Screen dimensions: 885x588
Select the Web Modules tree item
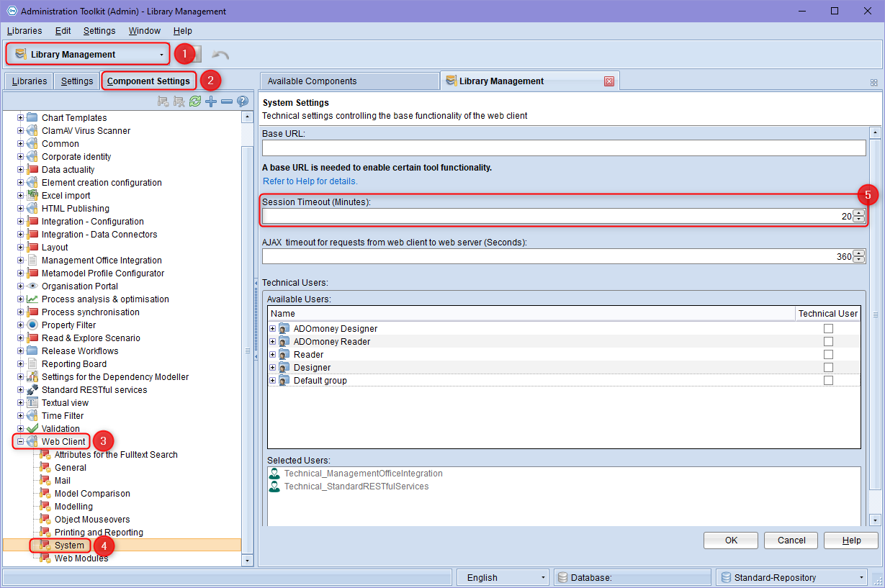pyautogui.click(x=81, y=558)
